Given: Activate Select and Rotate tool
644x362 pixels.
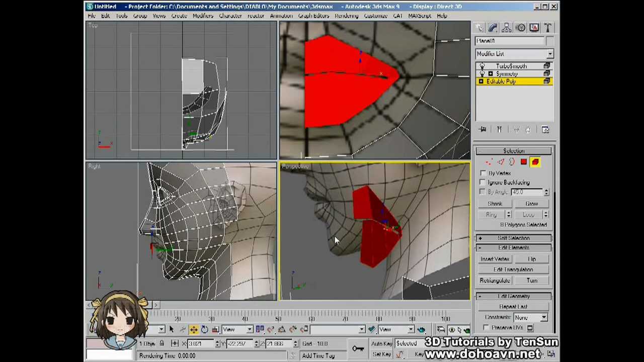Looking at the screenshot, I should pyautogui.click(x=205, y=329).
